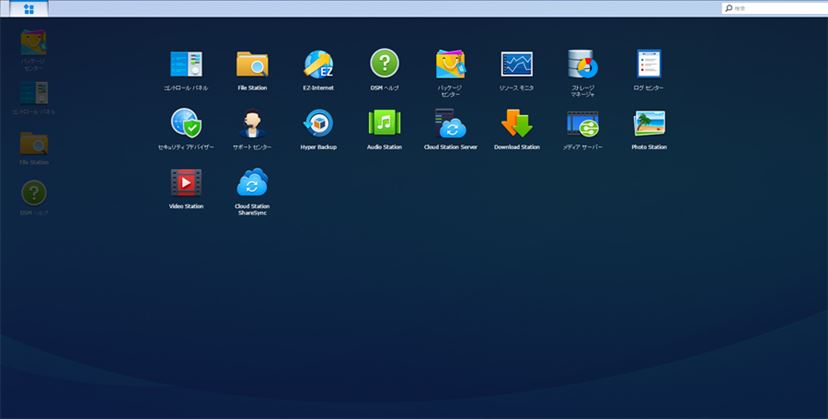Open Package Center (パッケージ センター) in the grid
Image resolution: width=828 pixels, height=419 pixels.
450,64
